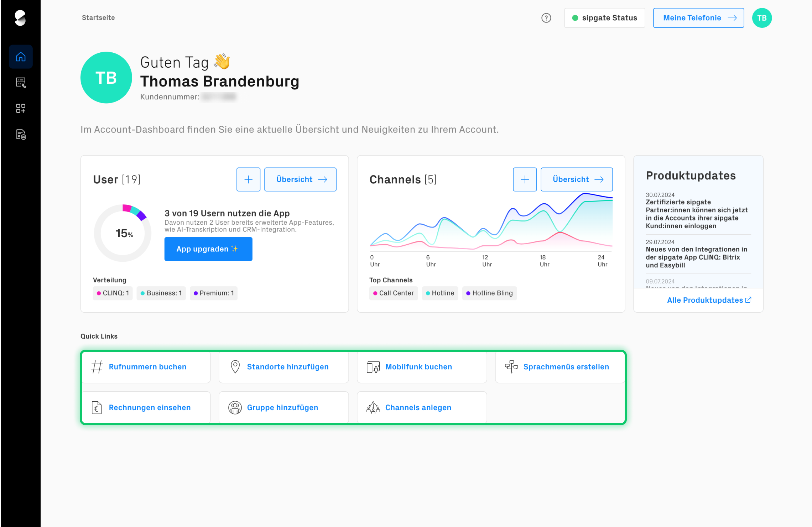Open the account menu via the TB avatar
Image resolution: width=812 pixels, height=527 pixels.
coord(761,18)
